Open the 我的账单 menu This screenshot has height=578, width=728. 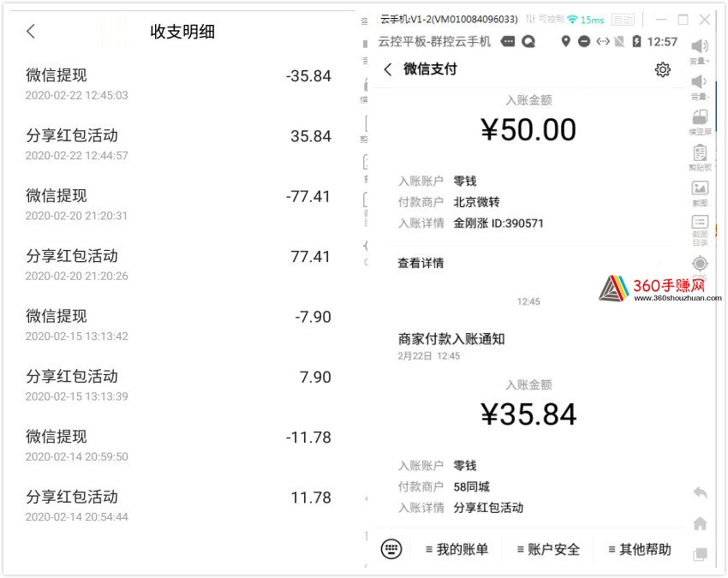(x=457, y=550)
